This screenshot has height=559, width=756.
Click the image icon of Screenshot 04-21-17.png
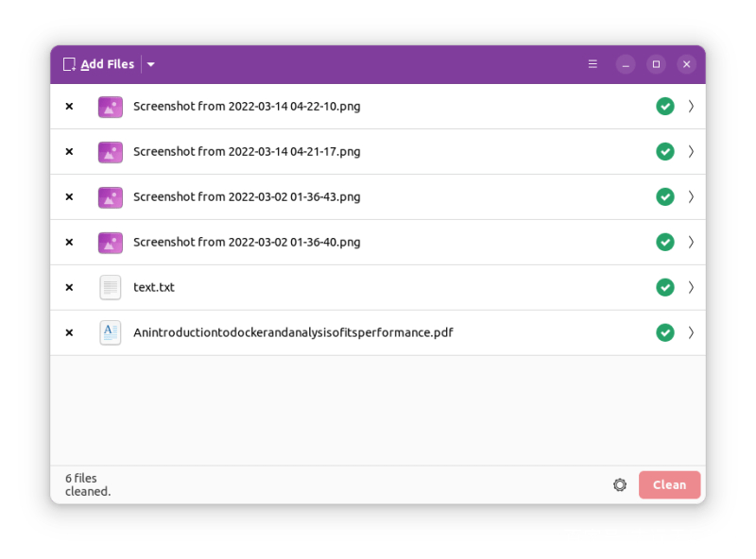[111, 152]
